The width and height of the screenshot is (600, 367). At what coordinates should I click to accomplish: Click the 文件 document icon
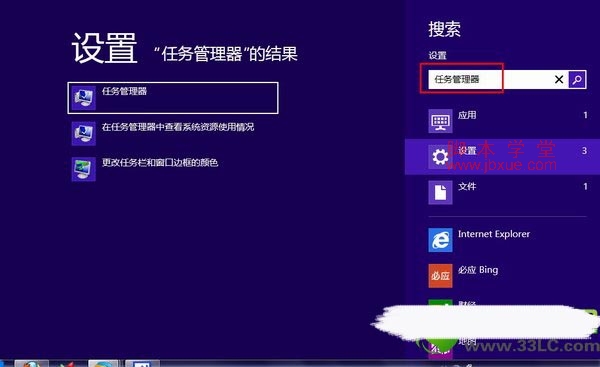click(x=440, y=192)
